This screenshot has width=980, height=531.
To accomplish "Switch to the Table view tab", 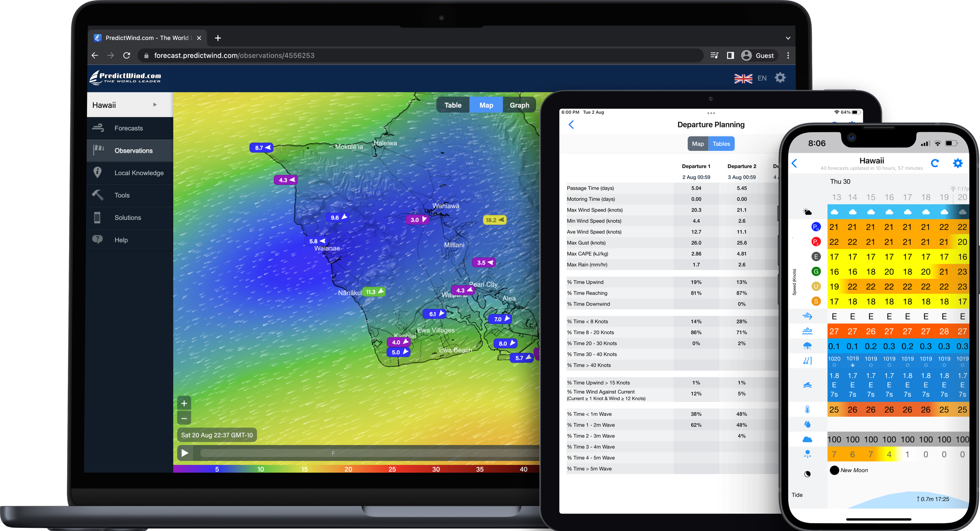I will click(453, 105).
